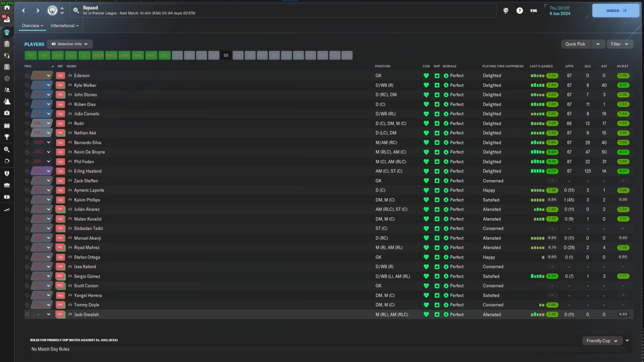Toggle the selection circle for Aymeric Laporte
This screenshot has width=644, height=362.
tap(27, 190)
